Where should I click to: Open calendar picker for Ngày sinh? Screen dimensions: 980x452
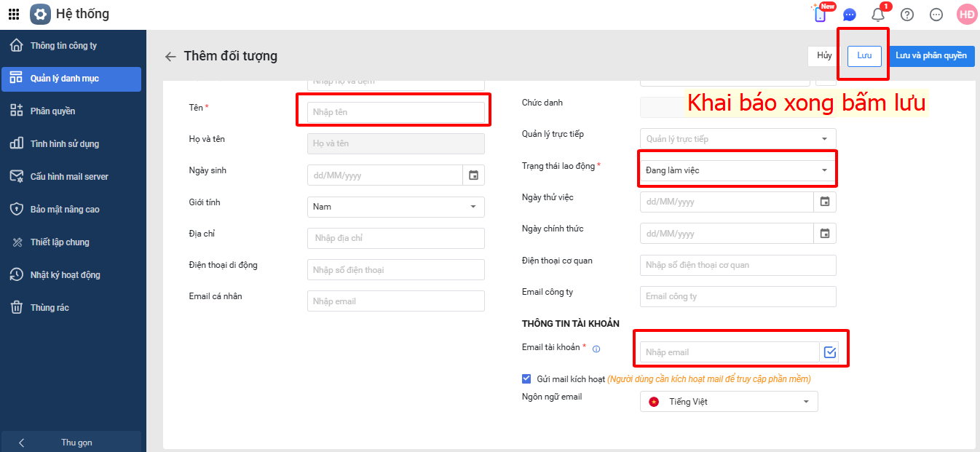(474, 175)
